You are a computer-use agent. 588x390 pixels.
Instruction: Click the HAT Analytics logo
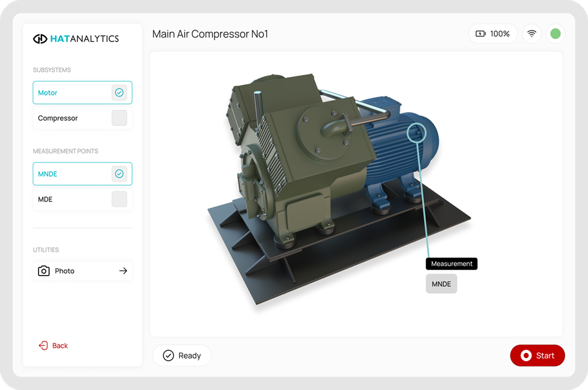click(76, 39)
